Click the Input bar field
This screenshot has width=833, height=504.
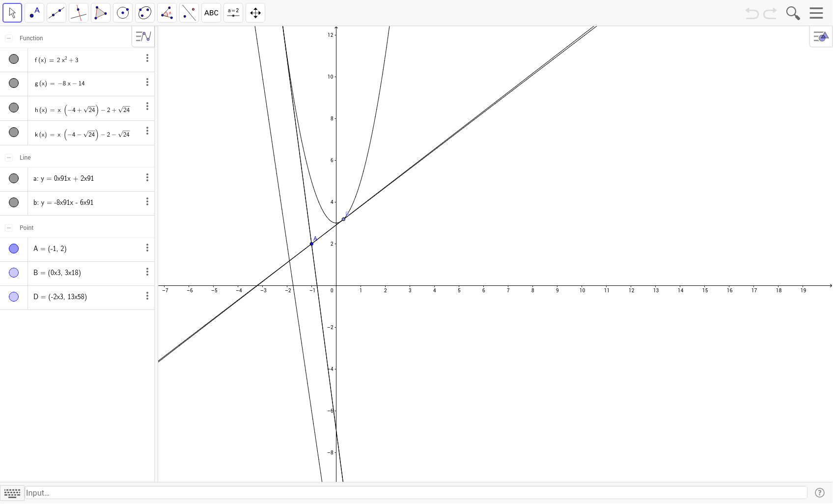pos(416,493)
